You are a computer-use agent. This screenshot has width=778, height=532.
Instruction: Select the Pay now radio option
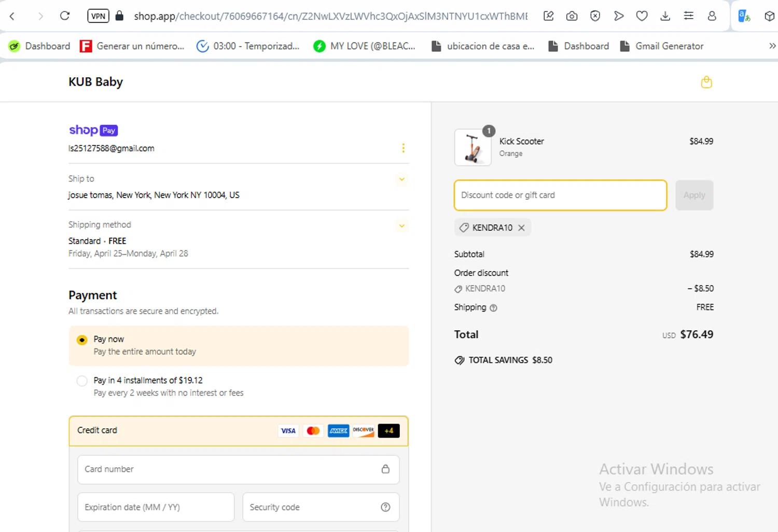coord(82,340)
